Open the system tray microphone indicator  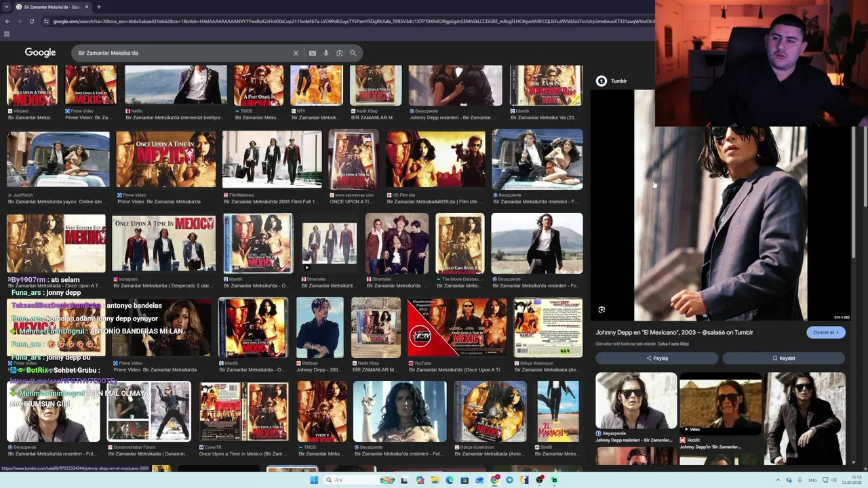pyautogui.click(x=800, y=480)
